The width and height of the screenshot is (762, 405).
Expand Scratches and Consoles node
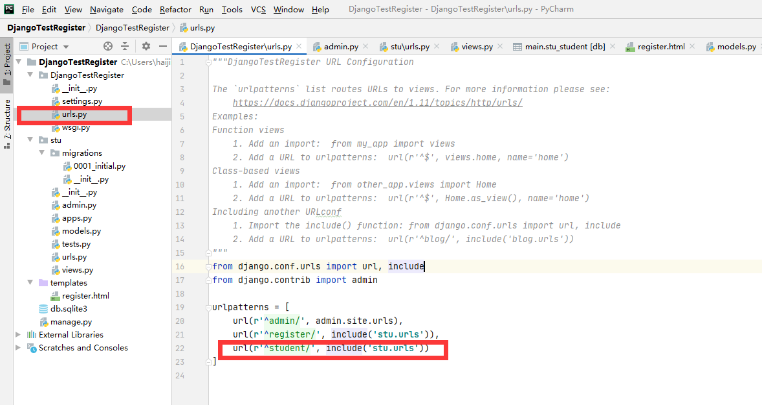pos(18,348)
